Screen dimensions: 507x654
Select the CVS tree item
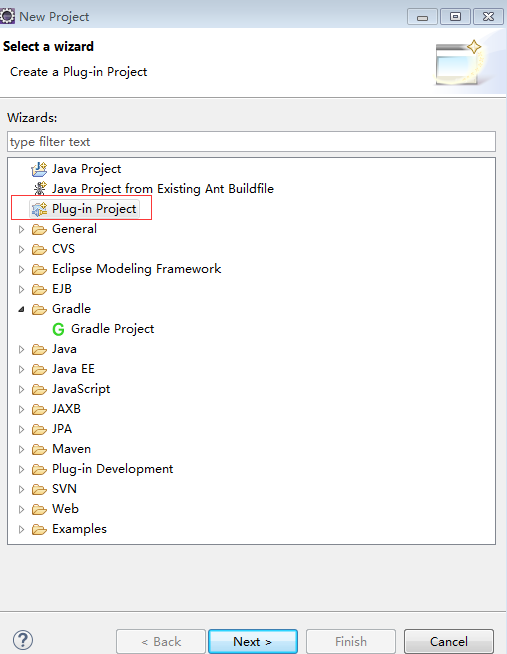[x=63, y=249]
